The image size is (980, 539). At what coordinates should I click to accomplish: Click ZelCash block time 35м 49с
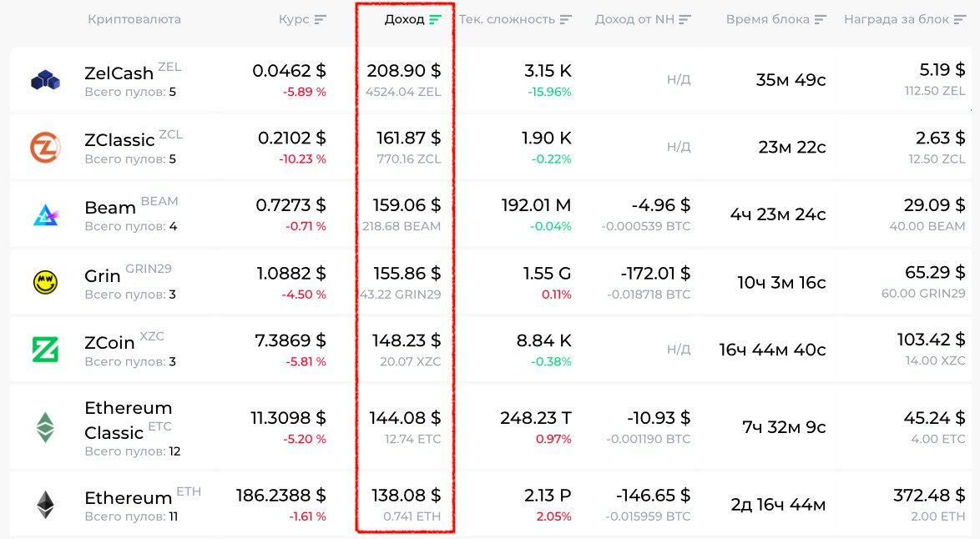(791, 80)
